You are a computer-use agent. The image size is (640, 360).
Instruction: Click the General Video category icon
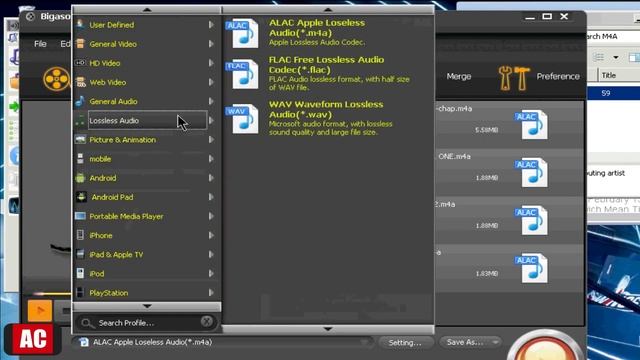point(80,44)
